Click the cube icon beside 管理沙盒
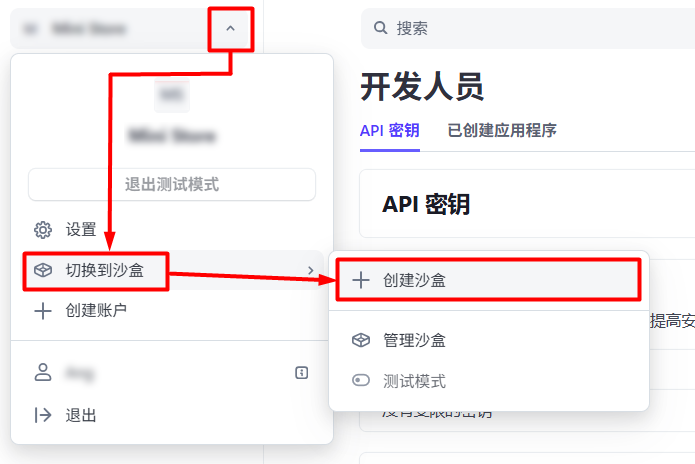The width and height of the screenshot is (695, 464). 361,340
